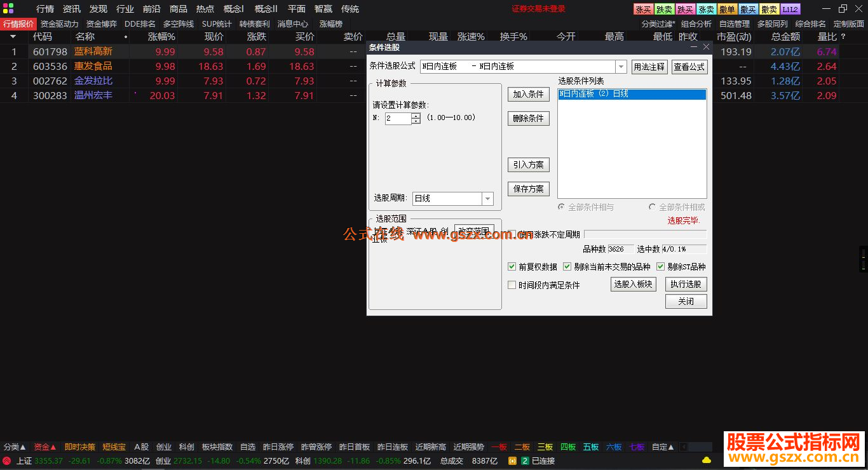Click the blue 撤买 cancel-buy button
The height and width of the screenshot is (470, 868).
(748, 10)
